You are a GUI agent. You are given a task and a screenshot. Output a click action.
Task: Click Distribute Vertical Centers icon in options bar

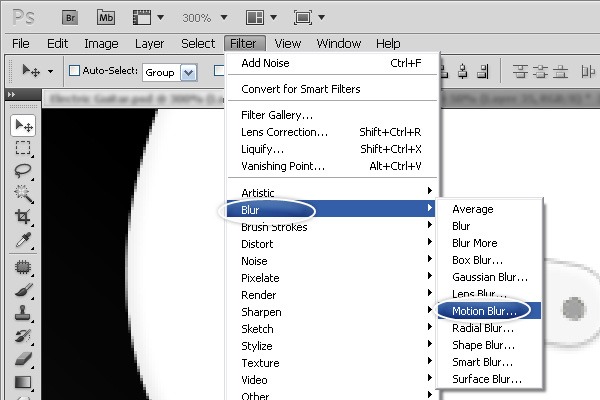540,71
